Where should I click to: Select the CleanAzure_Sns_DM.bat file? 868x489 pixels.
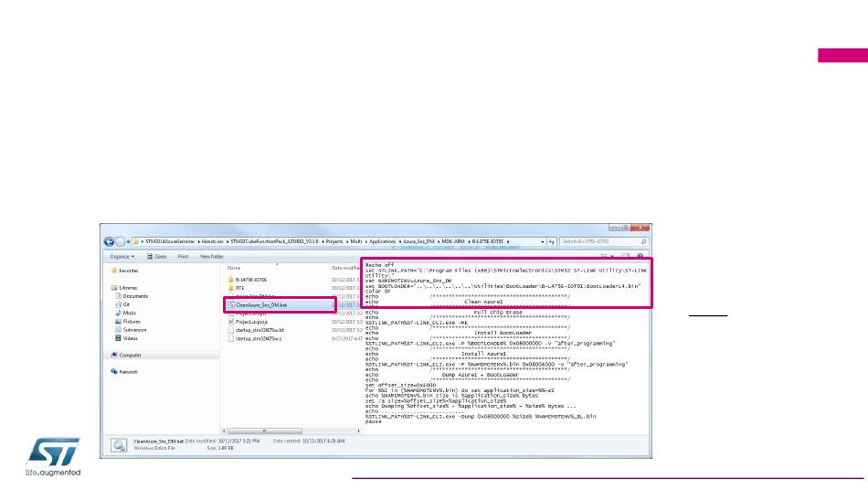point(261,305)
